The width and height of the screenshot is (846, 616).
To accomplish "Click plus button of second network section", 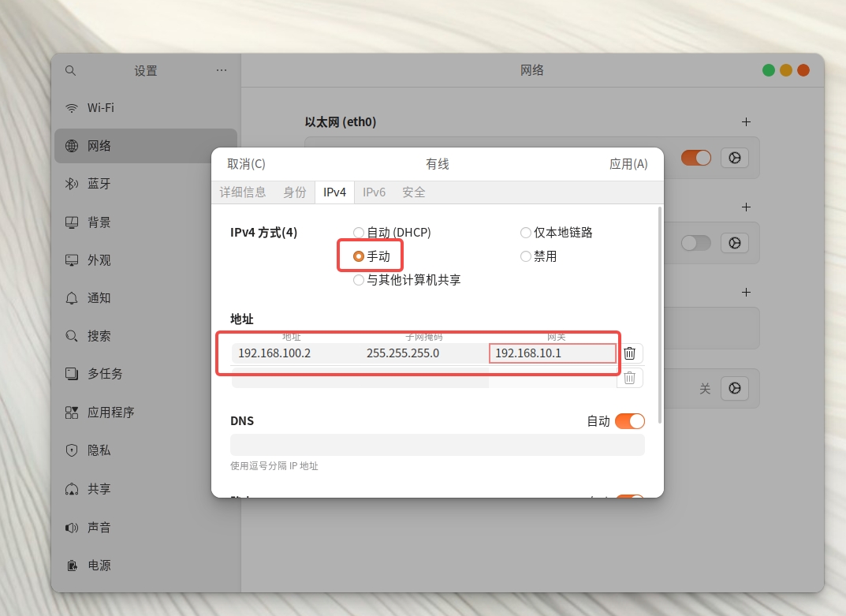I will click(746, 207).
